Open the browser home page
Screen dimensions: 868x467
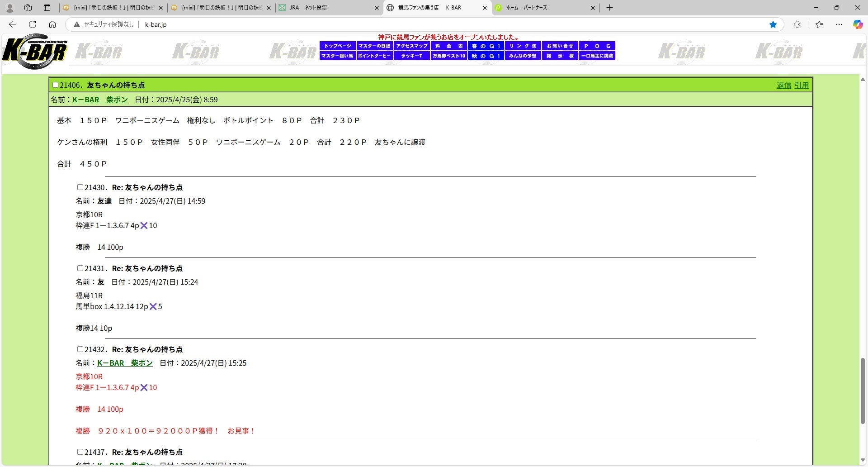[x=52, y=24]
